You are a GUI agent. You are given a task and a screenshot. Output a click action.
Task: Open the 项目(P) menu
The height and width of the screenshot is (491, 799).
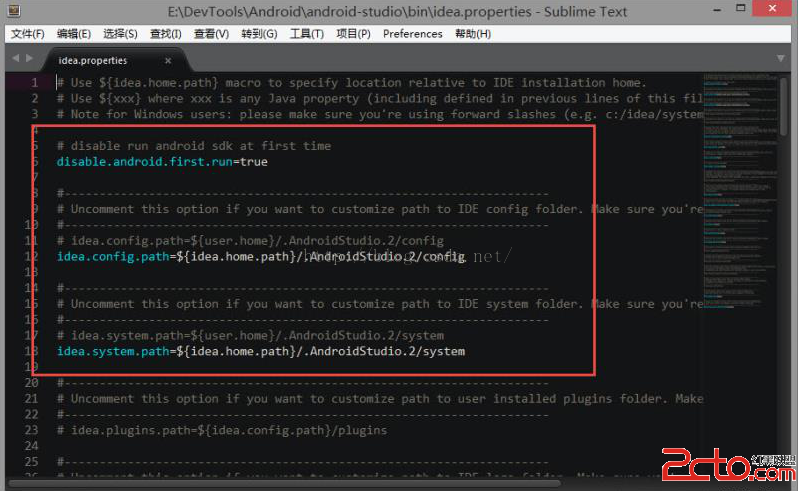(x=353, y=34)
